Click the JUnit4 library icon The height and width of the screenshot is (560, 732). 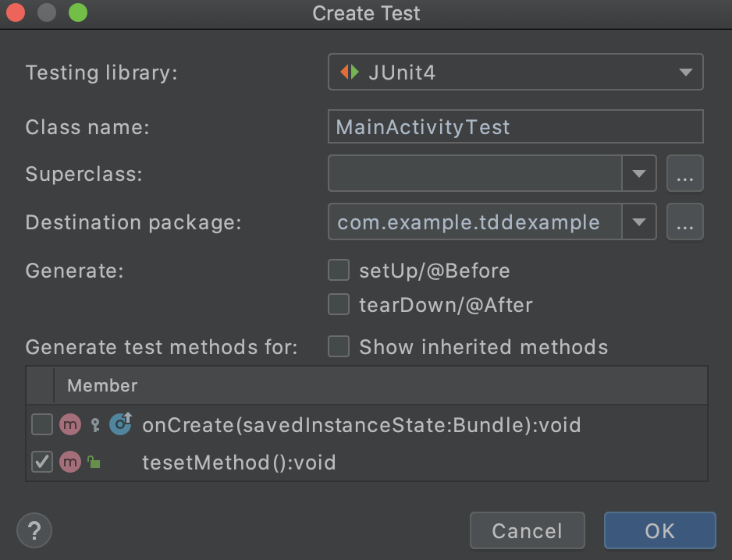pyautogui.click(x=350, y=73)
